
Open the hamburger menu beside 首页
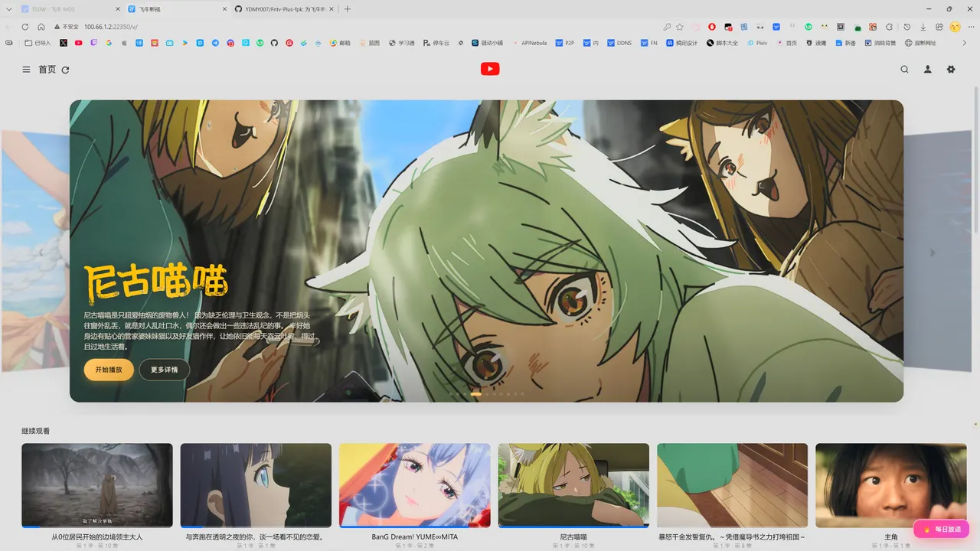pyautogui.click(x=26, y=70)
